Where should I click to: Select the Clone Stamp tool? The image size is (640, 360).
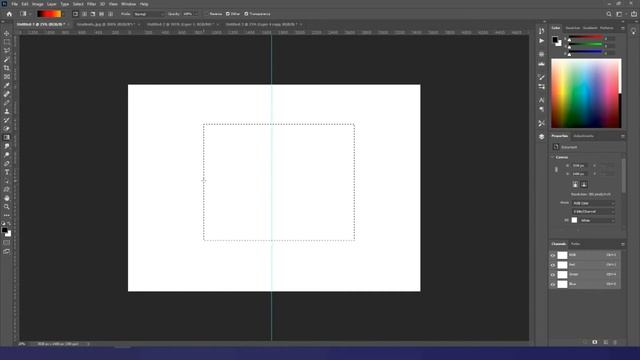coord(7,111)
